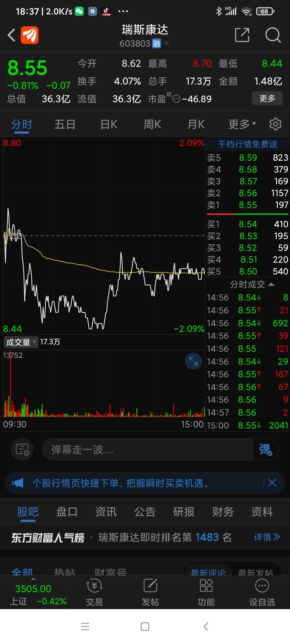Viewport: 290px width, 644px height.
Task: Open the 资料 tab
Action: [x=262, y=511]
